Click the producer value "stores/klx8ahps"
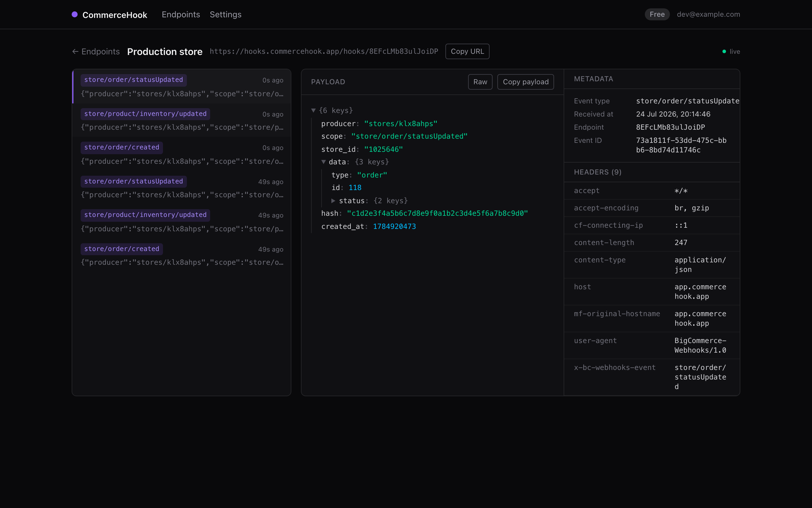Image resolution: width=812 pixels, height=508 pixels. point(401,124)
